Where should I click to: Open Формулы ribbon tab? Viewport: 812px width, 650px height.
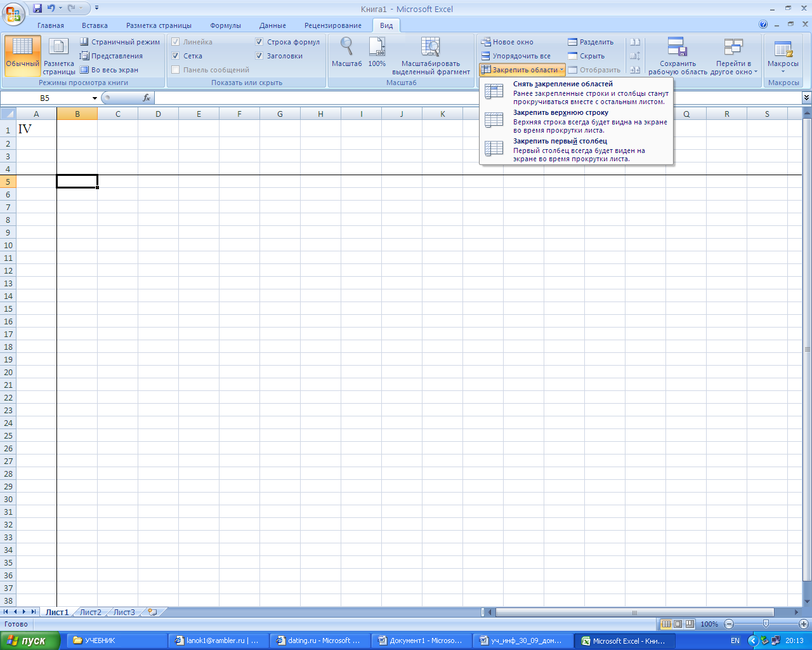coord(226,25)
